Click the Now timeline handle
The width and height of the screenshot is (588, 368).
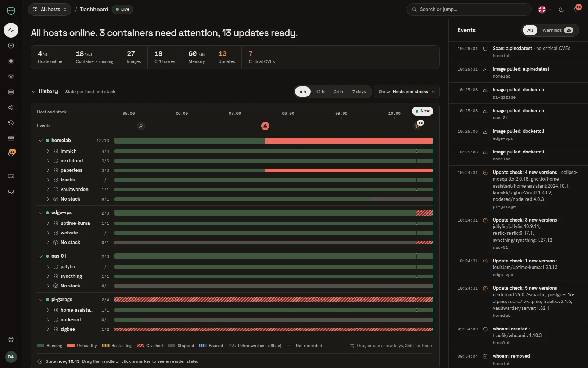pyautogui.click(x=423, y=111)
